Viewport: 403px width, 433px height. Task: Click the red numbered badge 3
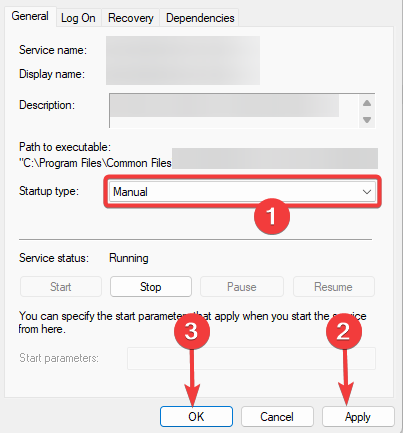192,331
